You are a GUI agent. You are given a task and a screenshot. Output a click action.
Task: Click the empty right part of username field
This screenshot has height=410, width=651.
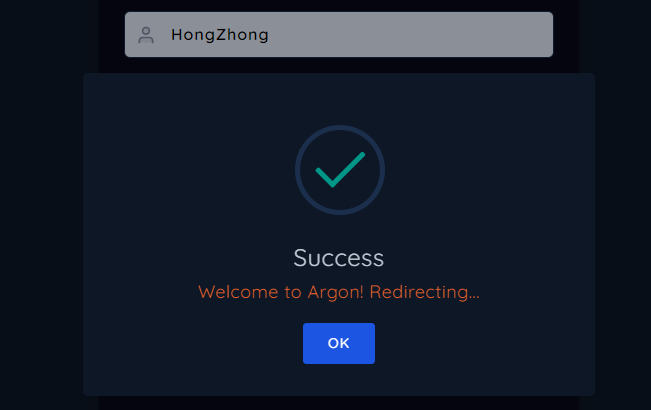click(x=415, y=34)
